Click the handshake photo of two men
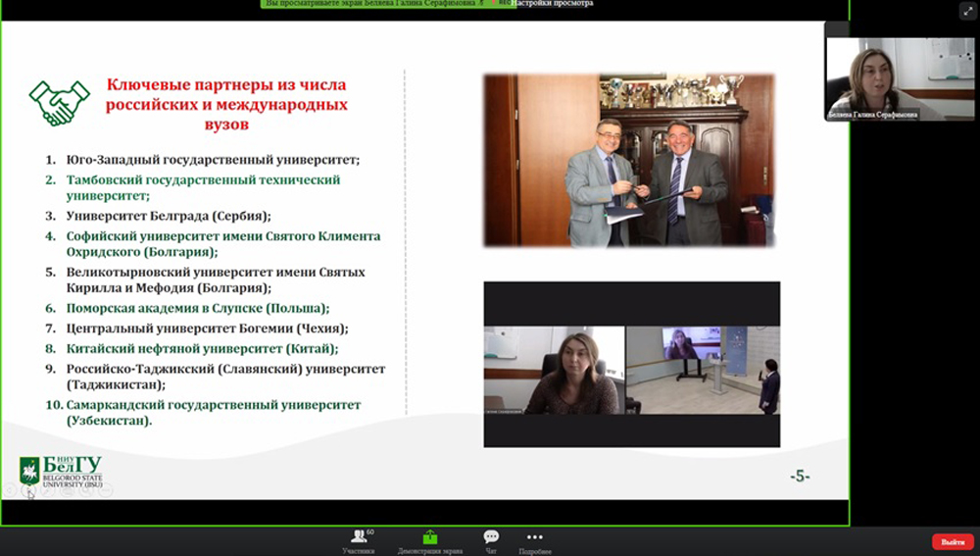 629,161
